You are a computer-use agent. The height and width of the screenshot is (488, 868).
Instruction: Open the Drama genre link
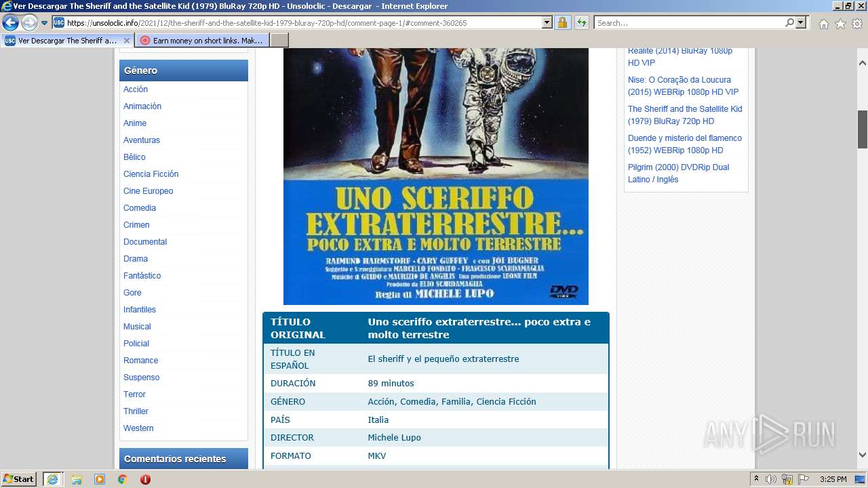(136, 259)
